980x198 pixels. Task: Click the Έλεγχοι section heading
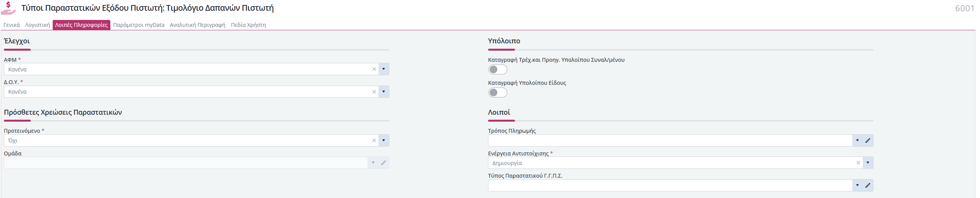[17, 41]
